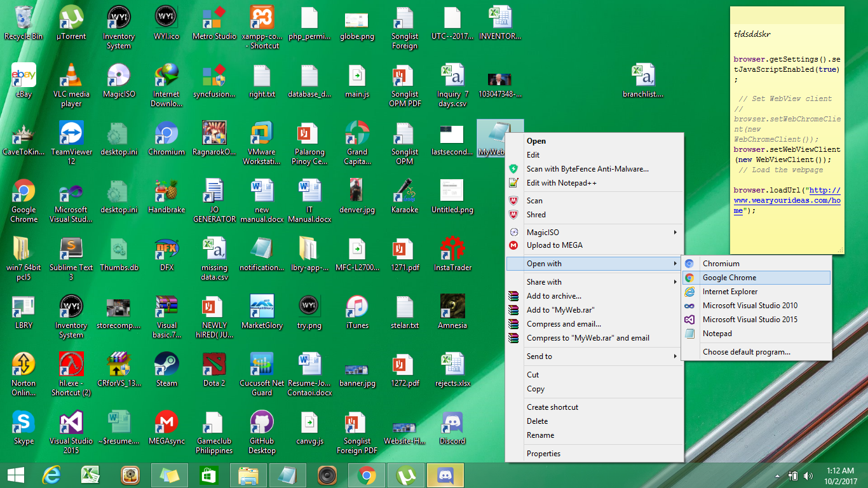This screenshot has height=488, width=868.
Task: Open Internet Explorer from the taskbar
Action: click(x=51, y=475)
